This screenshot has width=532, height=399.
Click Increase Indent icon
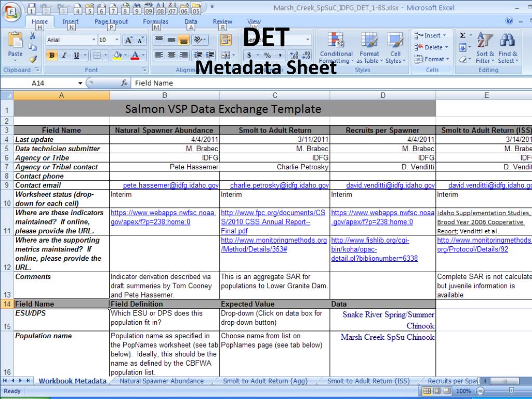tap(210, 55)
